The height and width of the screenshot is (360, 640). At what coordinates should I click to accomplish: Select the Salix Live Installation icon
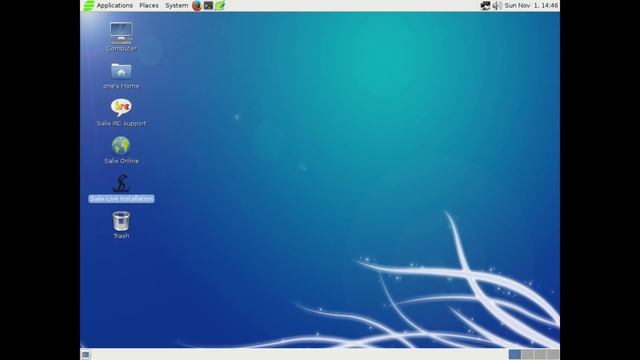(121, 183)
